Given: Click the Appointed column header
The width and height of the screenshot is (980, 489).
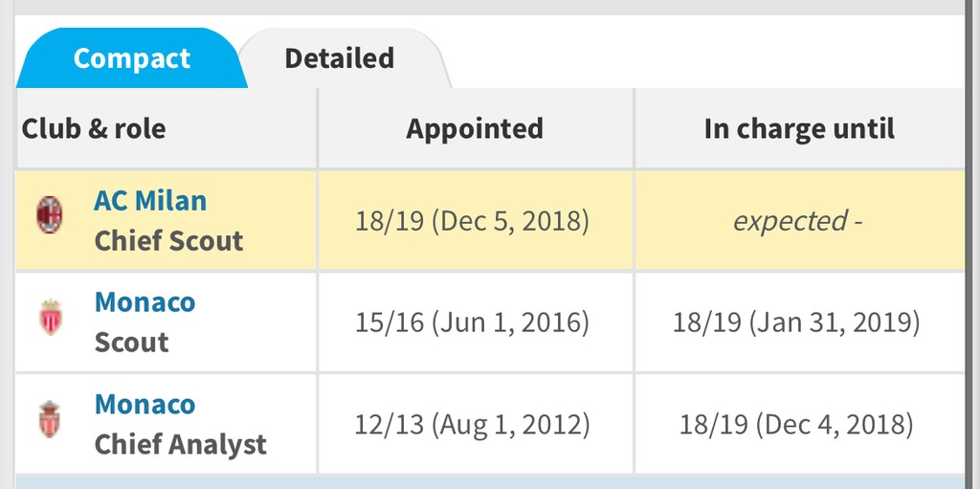Looking at the screenshot, I should point(475,129).
